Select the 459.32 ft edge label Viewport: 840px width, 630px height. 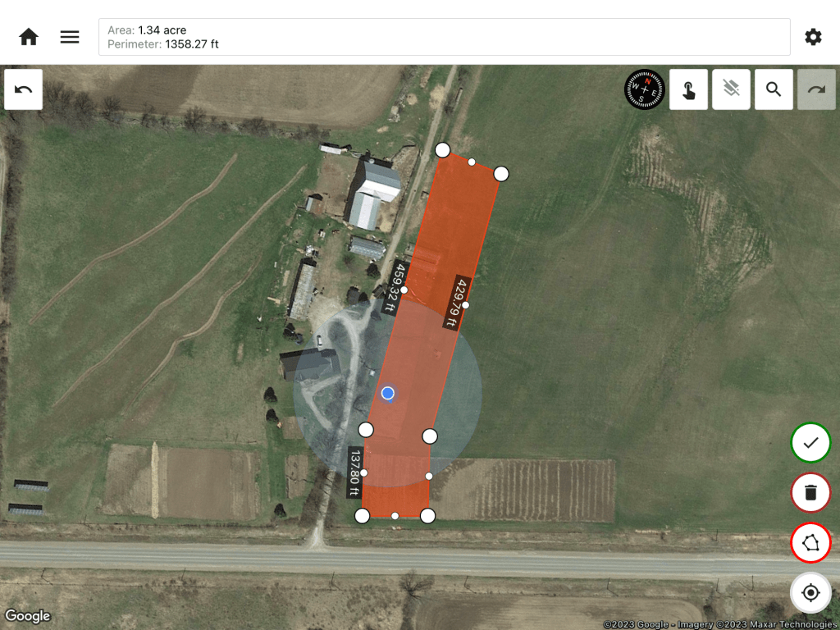[395, 287]
